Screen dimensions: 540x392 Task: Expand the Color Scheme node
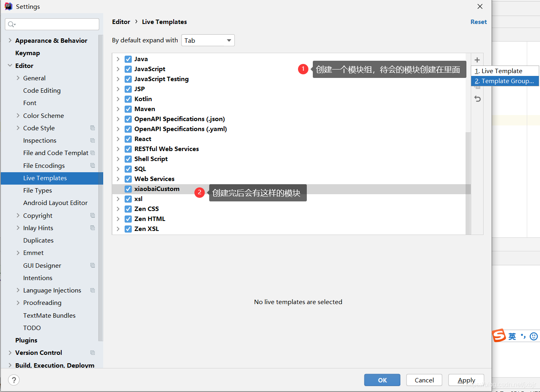click(18, 115)
